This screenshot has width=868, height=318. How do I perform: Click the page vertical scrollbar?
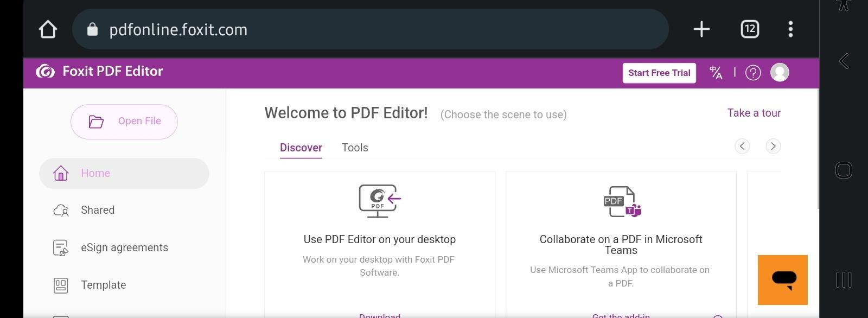coord(818,149)
